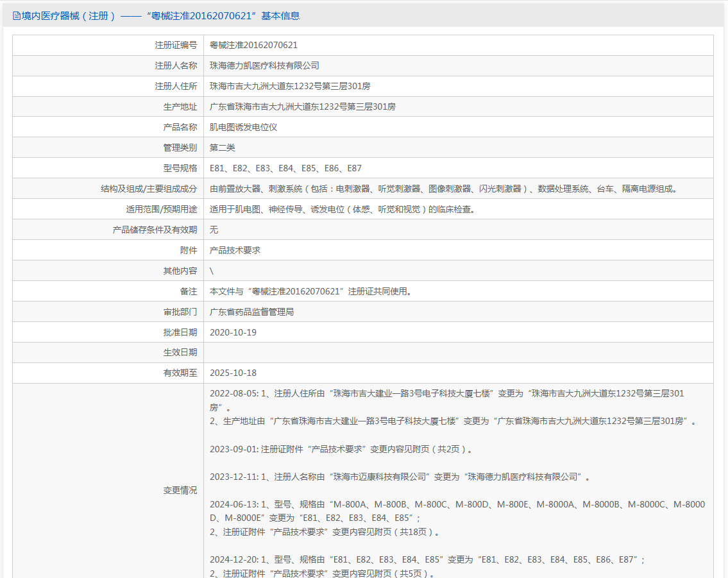The height and width of the screenshot is (578, 728).
Task: Click the 注册证编号 label cell
Action: click(108, 46)
